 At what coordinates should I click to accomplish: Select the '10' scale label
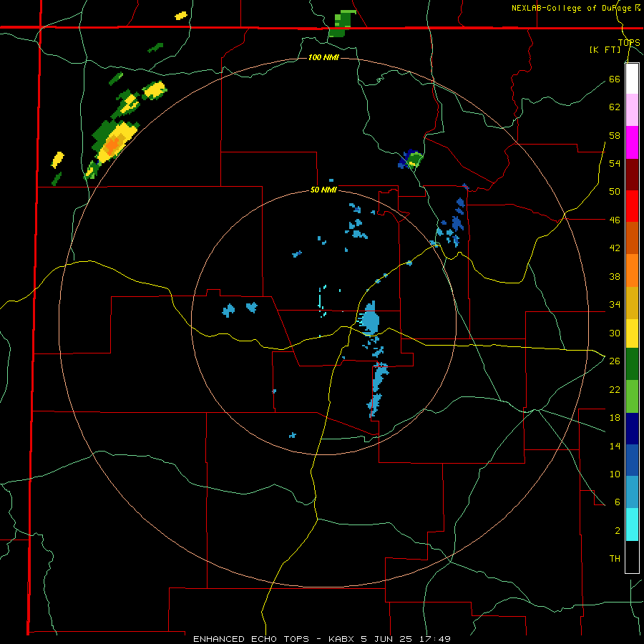(615, 474)
